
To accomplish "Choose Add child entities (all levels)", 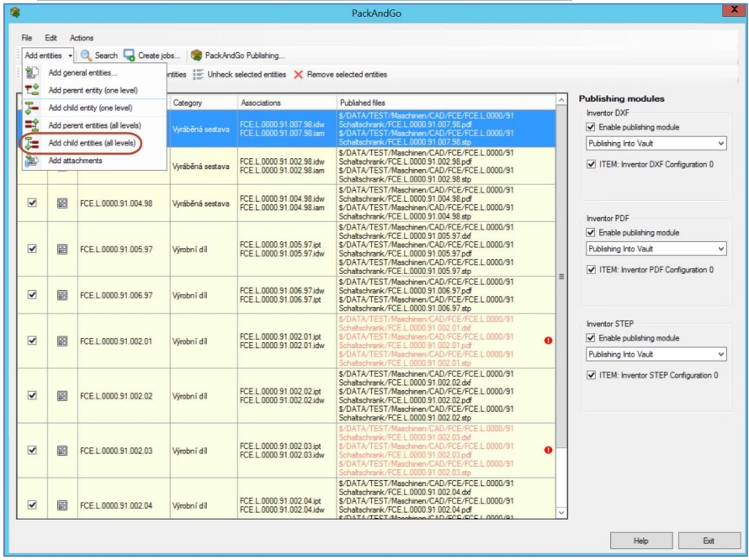I will tap(91, 143).
